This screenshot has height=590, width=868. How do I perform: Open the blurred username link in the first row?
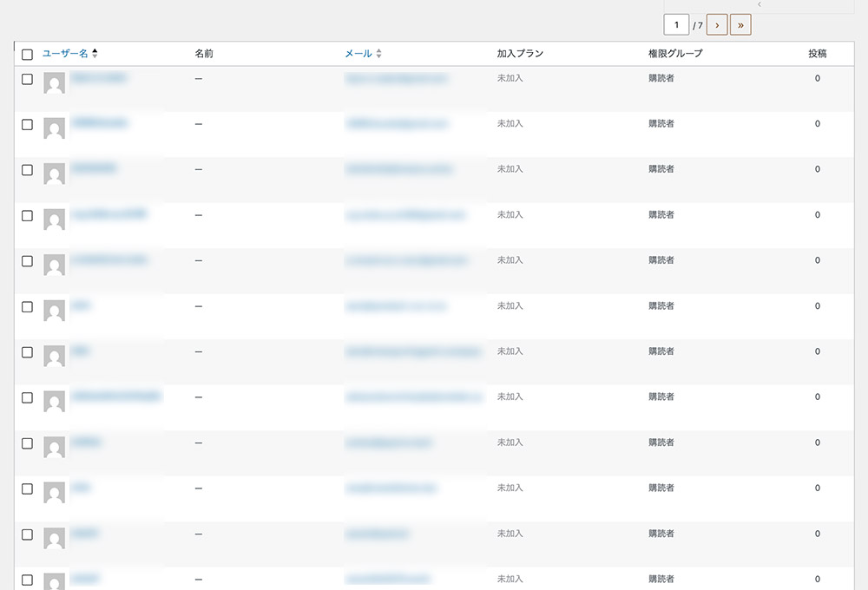tap(99, 77)
